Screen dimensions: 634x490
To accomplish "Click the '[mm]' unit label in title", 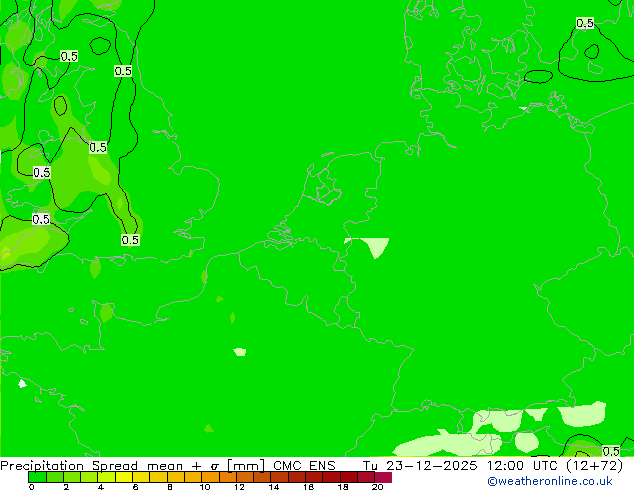I will [x=246, y=466].
